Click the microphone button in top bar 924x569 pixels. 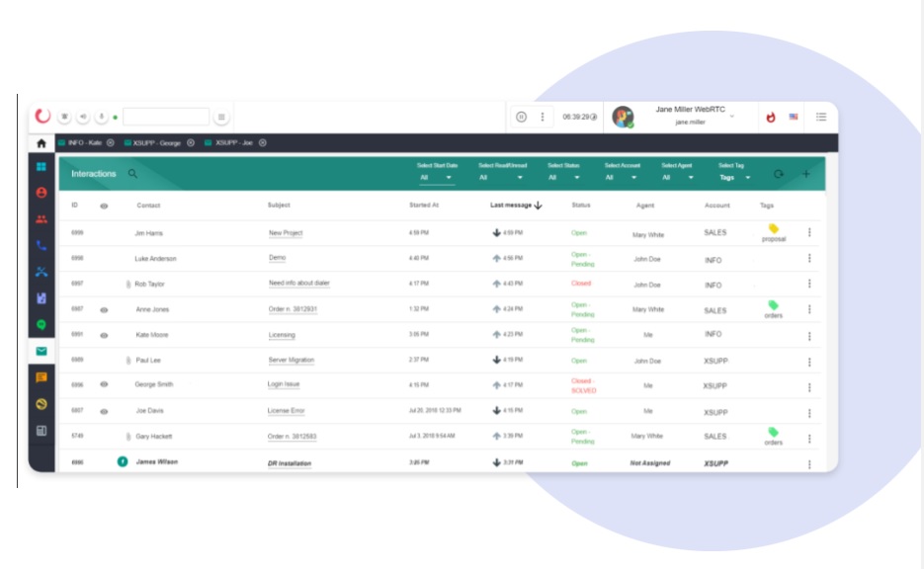[x=102, y=117]
